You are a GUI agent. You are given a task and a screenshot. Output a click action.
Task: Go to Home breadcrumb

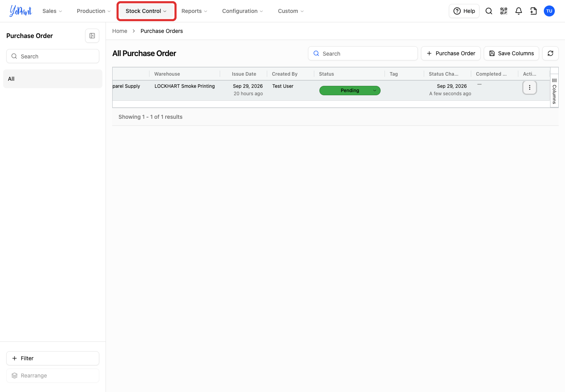[120, 31]
